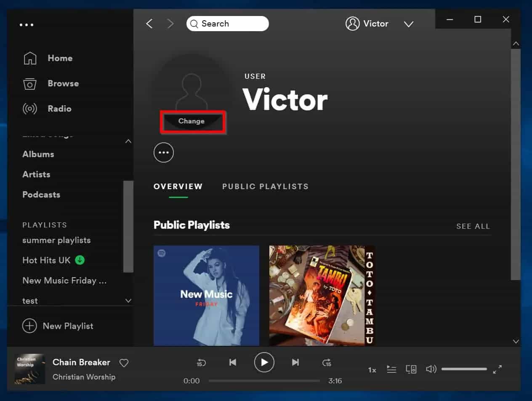Skip forward 15 seconds
The height and width of the screenshot is (401, 532).
[x=327, y=362]
